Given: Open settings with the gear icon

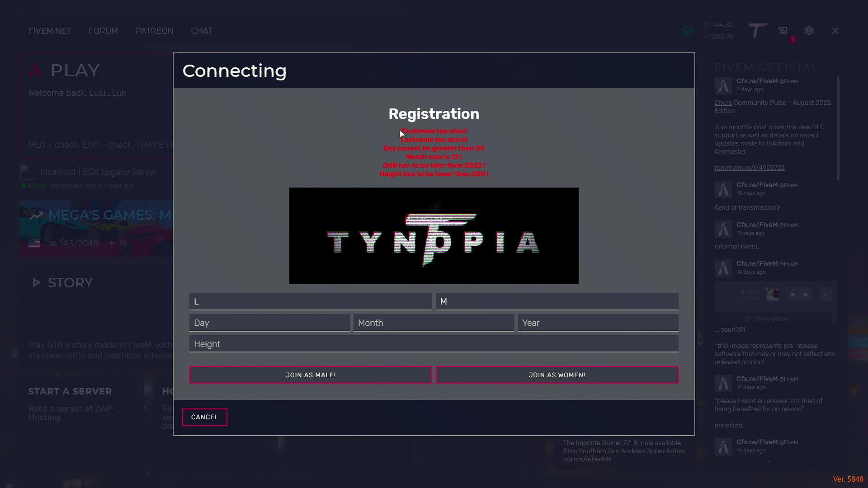Looking at the screenshot, I should click(x=809, y=31).
